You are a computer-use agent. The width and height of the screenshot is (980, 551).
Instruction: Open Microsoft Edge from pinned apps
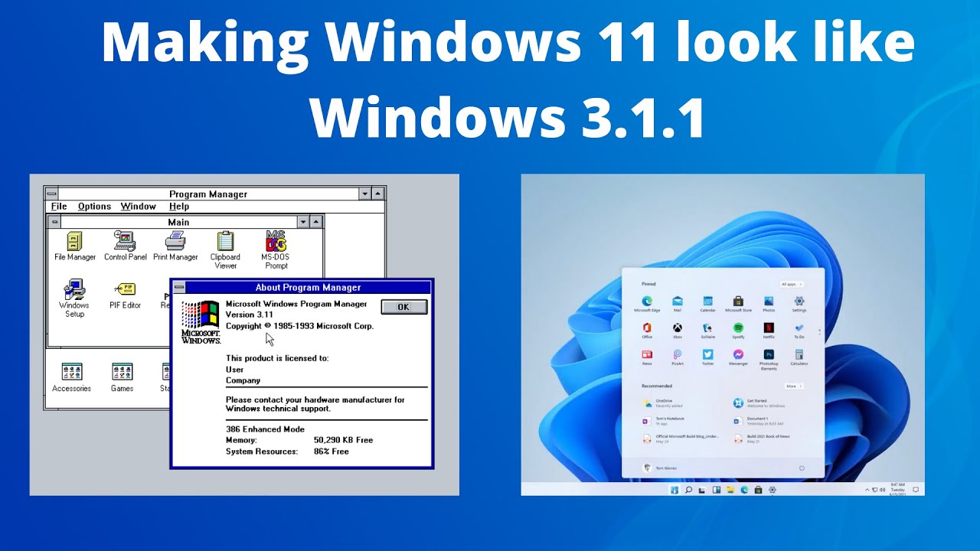pyautogui.click(x=647, y=305)
